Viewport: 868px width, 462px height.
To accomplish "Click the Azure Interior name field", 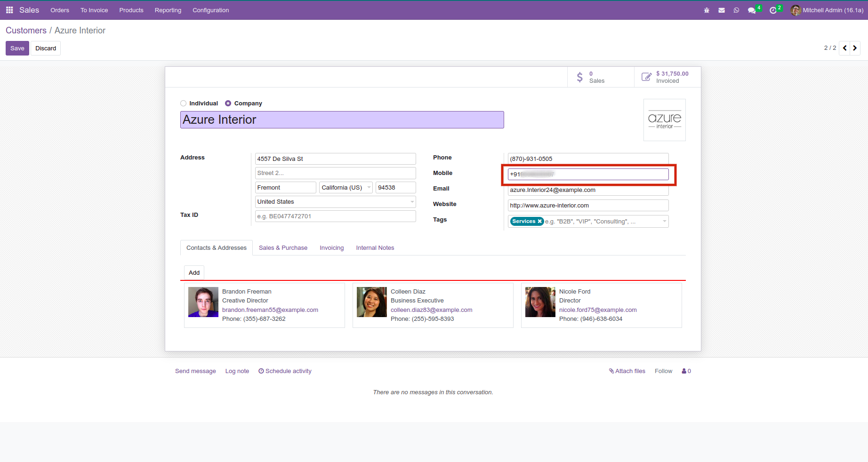I will pos(342,120).
